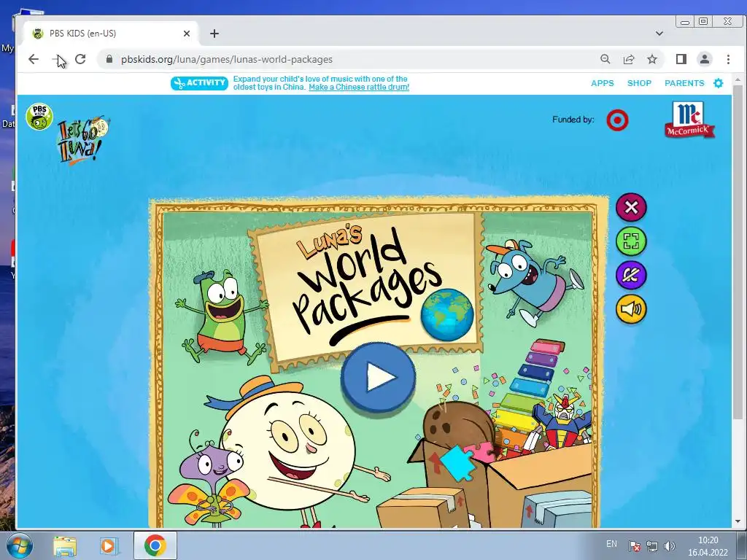Open network status icon in tray

[x=651, y=545]
